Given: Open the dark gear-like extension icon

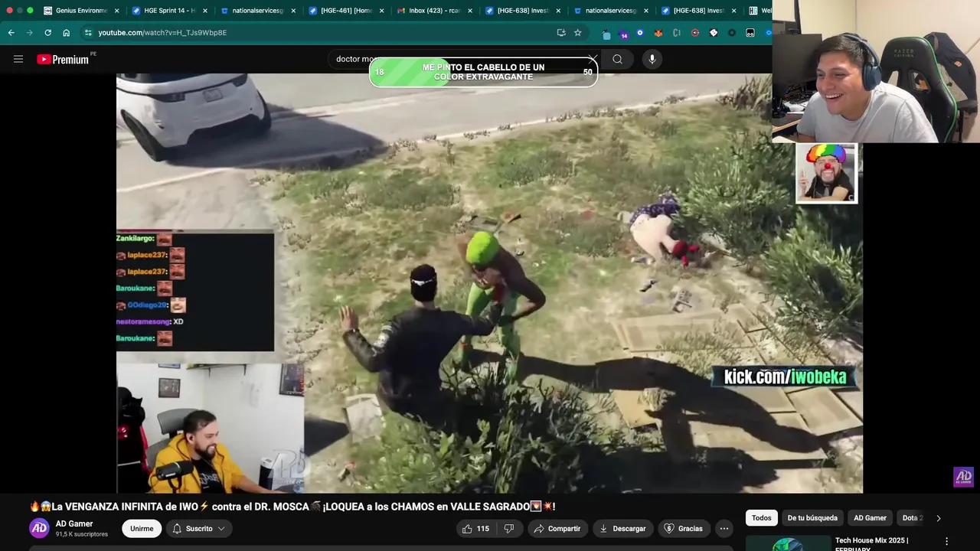Looking at the screenshot, I should (732, 33).
